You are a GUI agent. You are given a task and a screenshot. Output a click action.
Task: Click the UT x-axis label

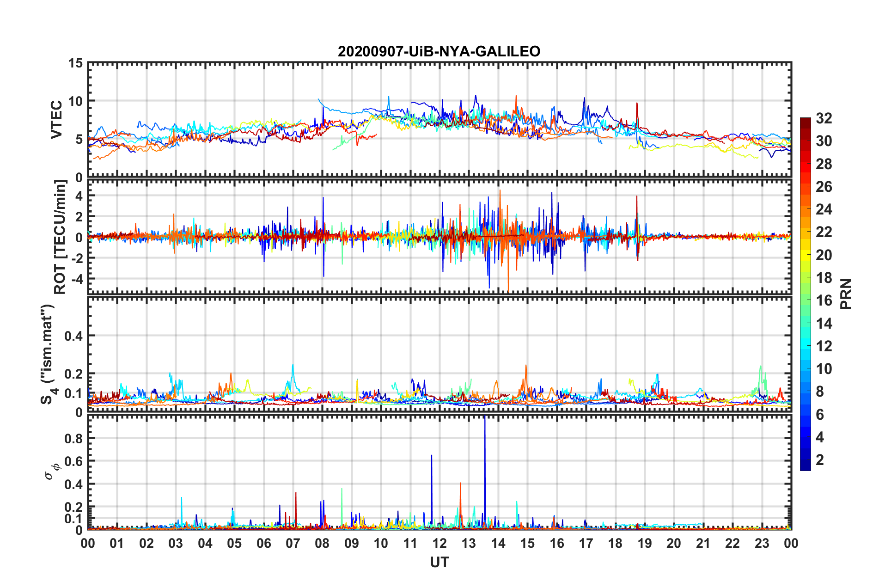439,562
